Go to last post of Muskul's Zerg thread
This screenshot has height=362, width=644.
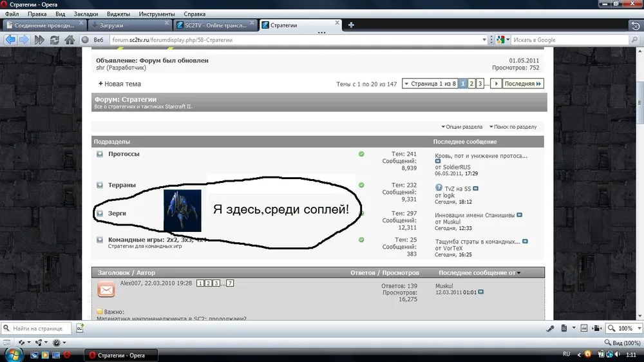[x=520, y=214]
